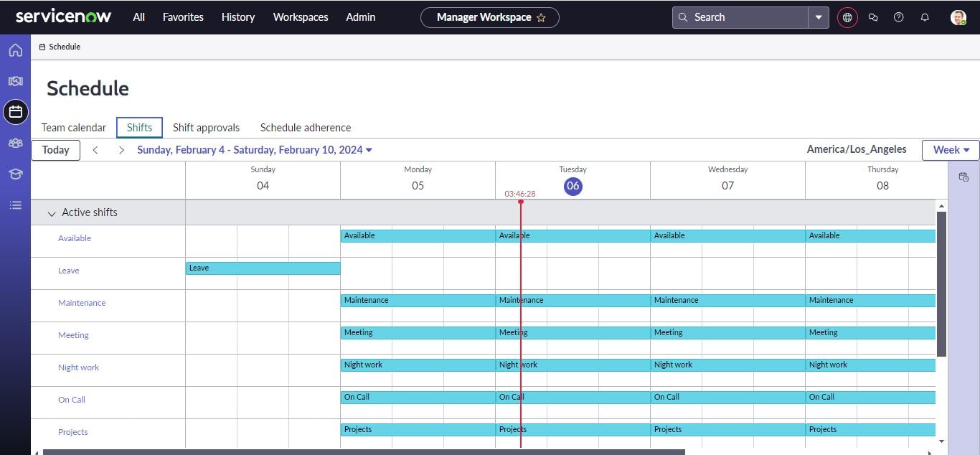Screen dimensions: 980x455
Task: Open the Workspaces menu
Action: coord(301,17)
